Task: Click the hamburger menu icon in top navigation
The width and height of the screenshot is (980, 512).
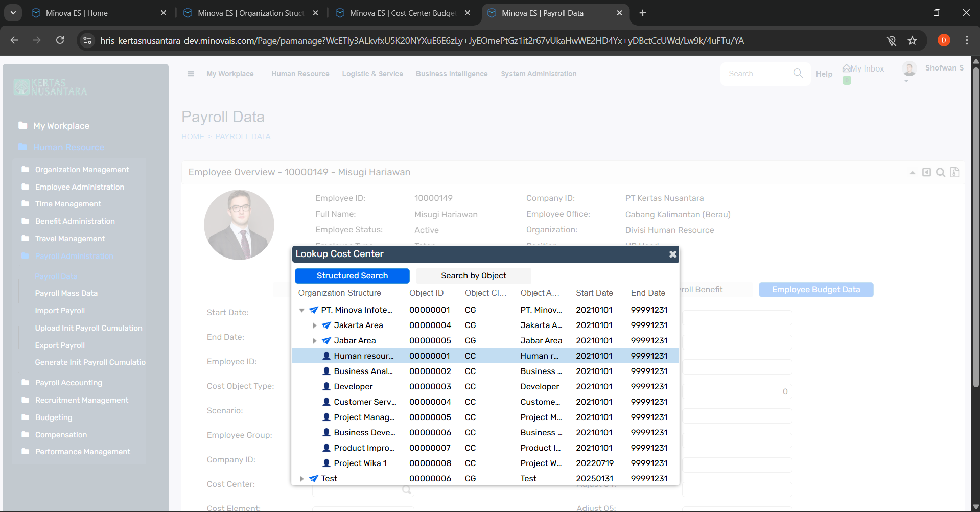Action: pyautogui.click(x=191, y=74)
